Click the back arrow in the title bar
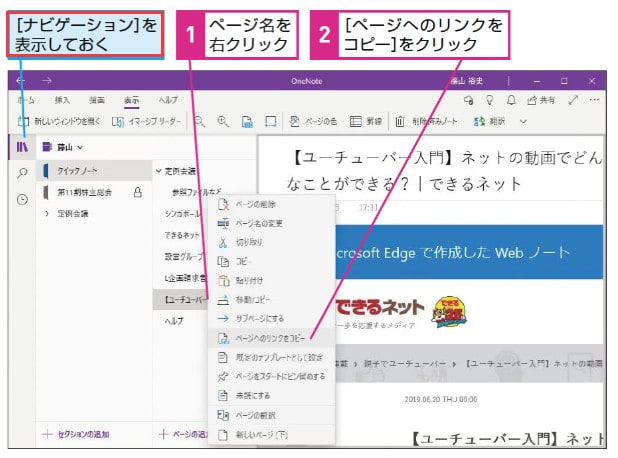This screenshot has height=458, width=618. pyautogui.click(x=21, y=80)
